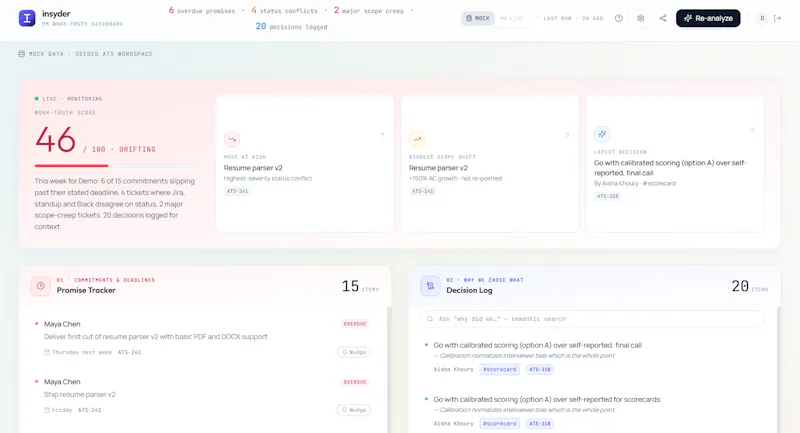Screen dimensions: 800x433
Task: Click ATS-241 beside Friday
Action: point(90,410)
